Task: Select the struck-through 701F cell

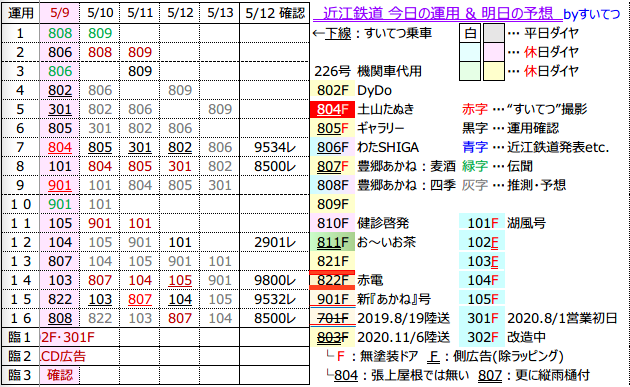Action: [x=332, y=318]
